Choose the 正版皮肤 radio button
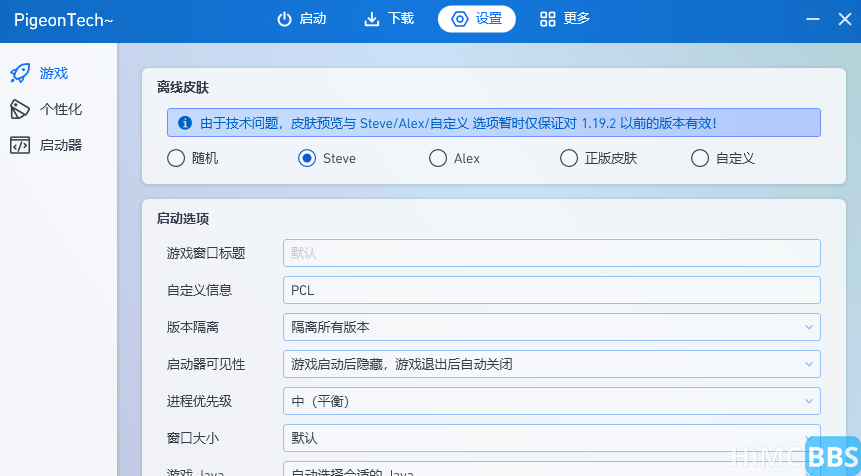 pyautogui.click(x=599, y=158)
